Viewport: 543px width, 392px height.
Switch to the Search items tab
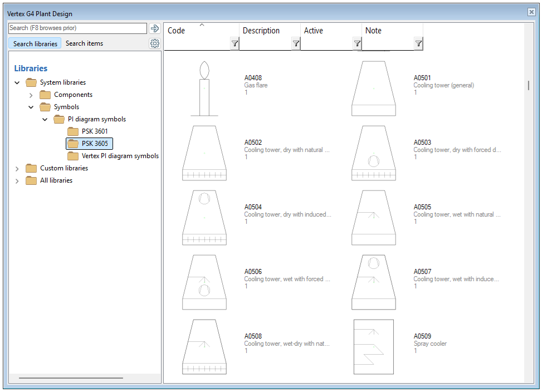84,43
